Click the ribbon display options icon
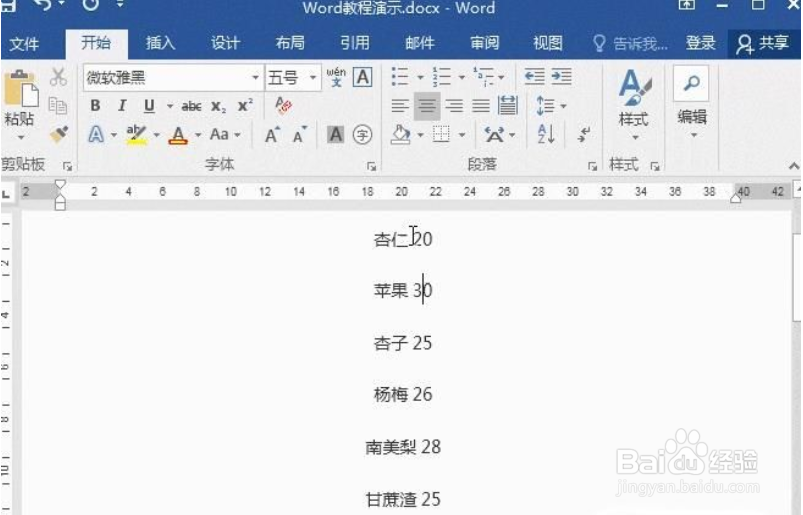803x515 pixels. tap(686, 5)
